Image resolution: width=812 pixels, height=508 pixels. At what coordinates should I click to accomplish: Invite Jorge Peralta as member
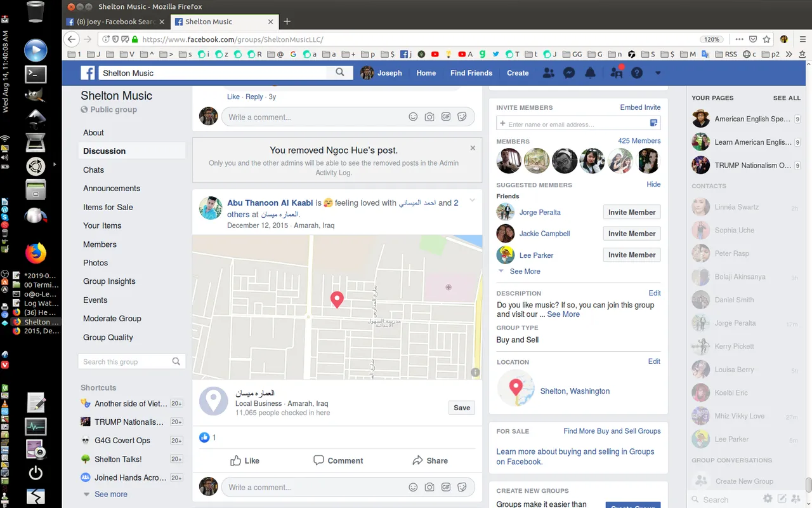coord(632,212)
